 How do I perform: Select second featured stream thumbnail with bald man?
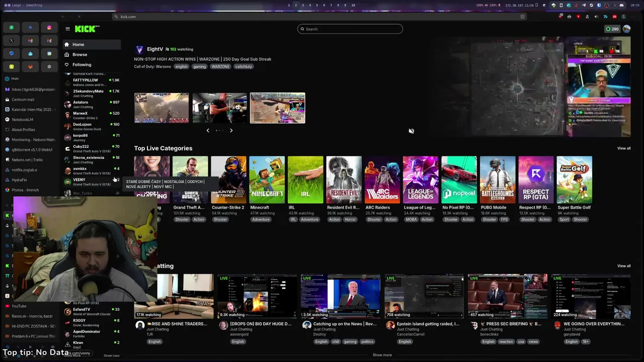point(219,108)
